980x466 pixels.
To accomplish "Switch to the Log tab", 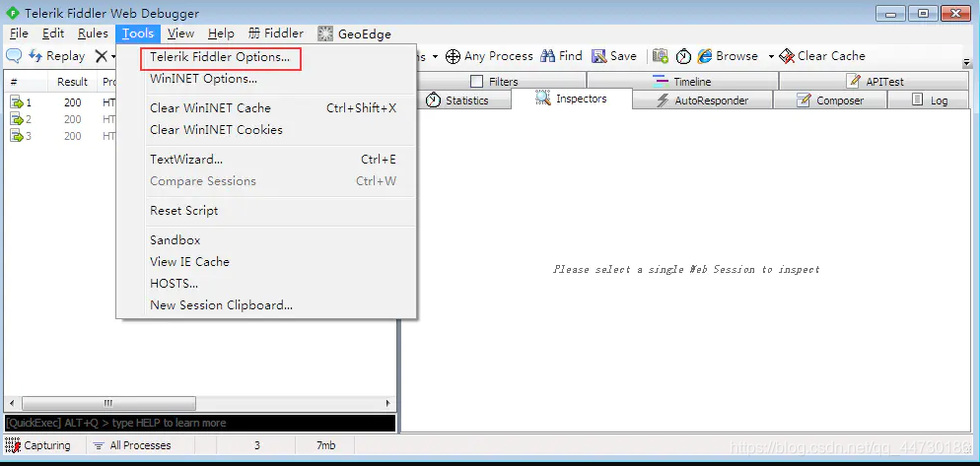I will tap(930, 100).
